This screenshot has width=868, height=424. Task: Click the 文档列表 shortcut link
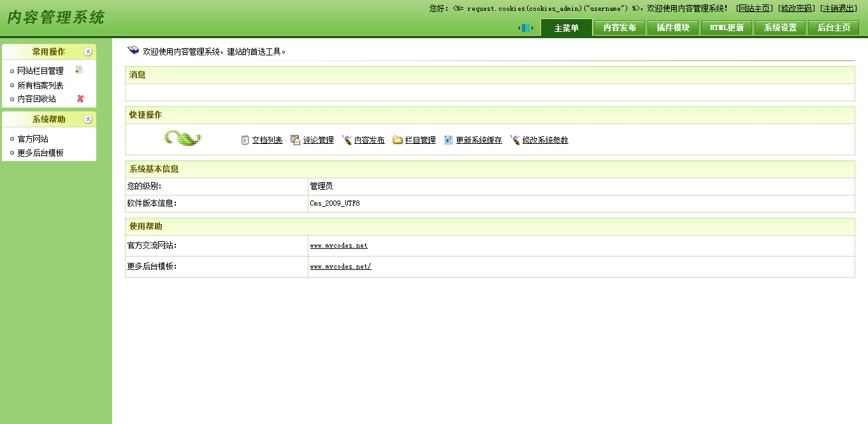click(x=268, y=140)
